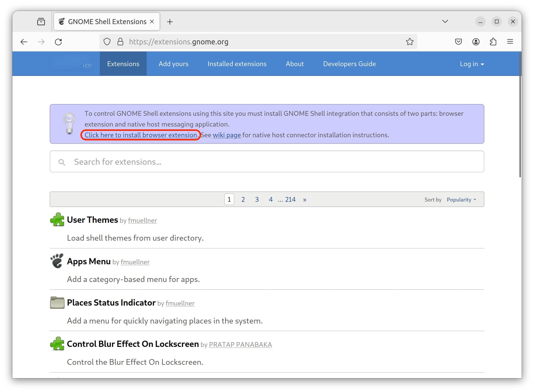Open the tracking protection shield icon
This screenshot has height=392, width=534.
107,42
